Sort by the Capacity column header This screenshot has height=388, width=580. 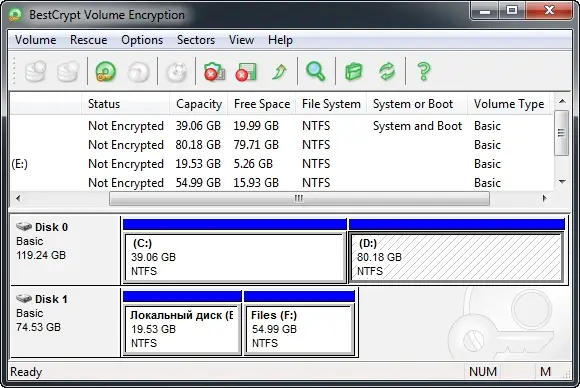coord(199,104)
